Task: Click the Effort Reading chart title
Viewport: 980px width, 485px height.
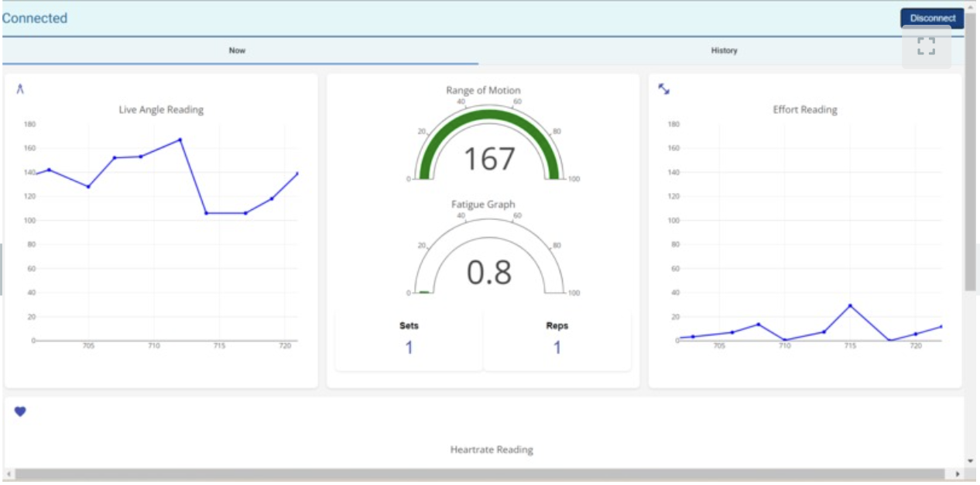Action: point(805,110)
